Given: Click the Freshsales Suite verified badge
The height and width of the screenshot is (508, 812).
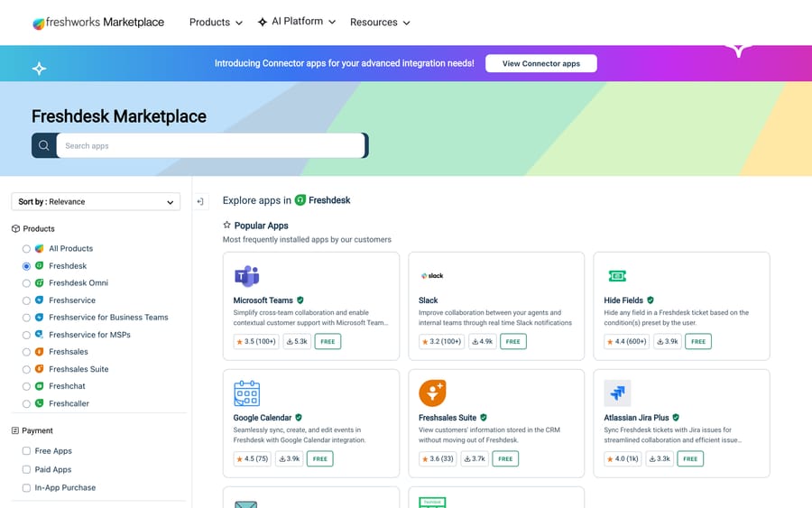Looking at the screenshot, I should (x=484, y=418).
